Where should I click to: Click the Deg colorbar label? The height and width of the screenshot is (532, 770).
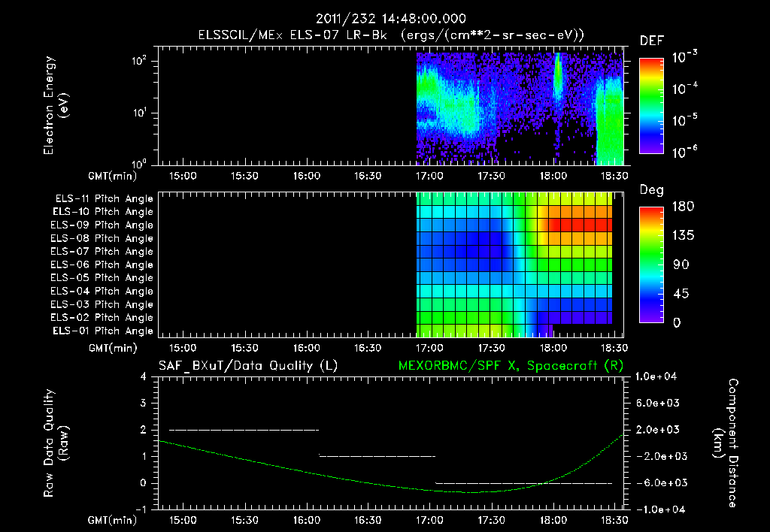point(652,190)
